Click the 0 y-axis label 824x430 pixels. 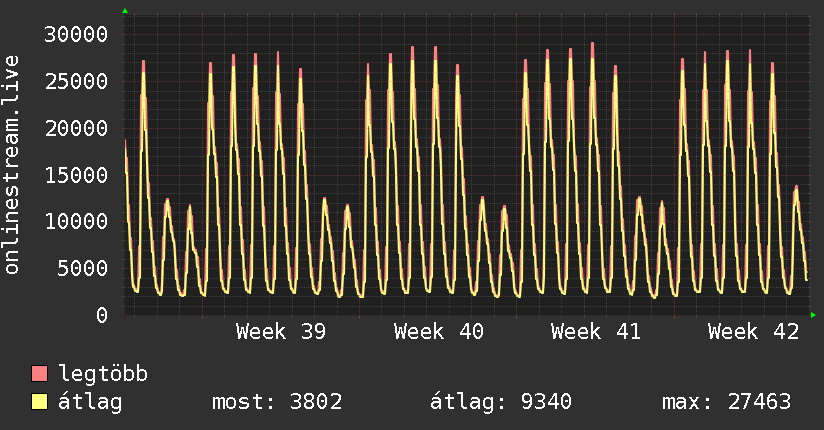pos(102,315)
